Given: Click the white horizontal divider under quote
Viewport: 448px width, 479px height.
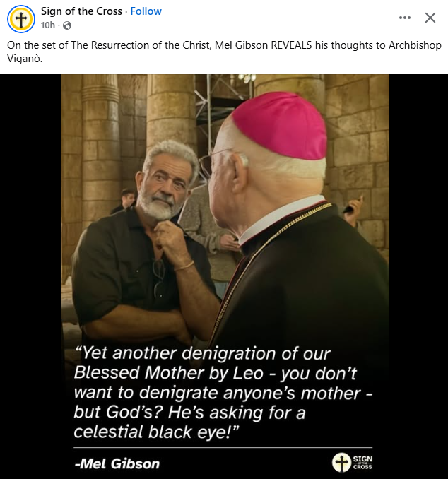Looking at the screenshot, I should coord(223,447).
